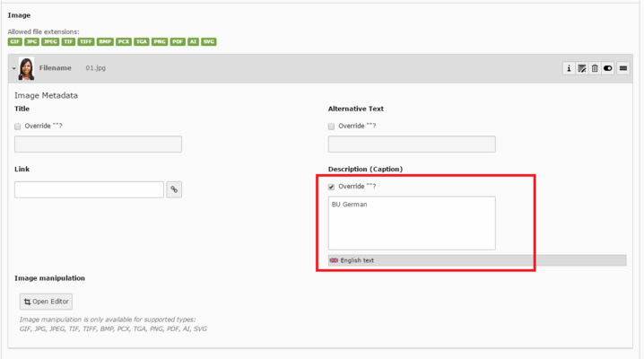Click the UK flag icon

point(334,260)
